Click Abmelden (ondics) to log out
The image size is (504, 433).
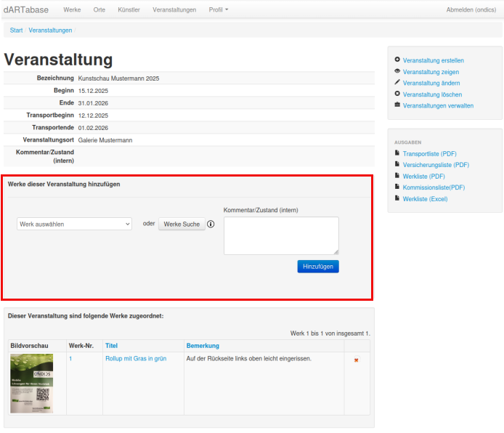coord(471,9)
